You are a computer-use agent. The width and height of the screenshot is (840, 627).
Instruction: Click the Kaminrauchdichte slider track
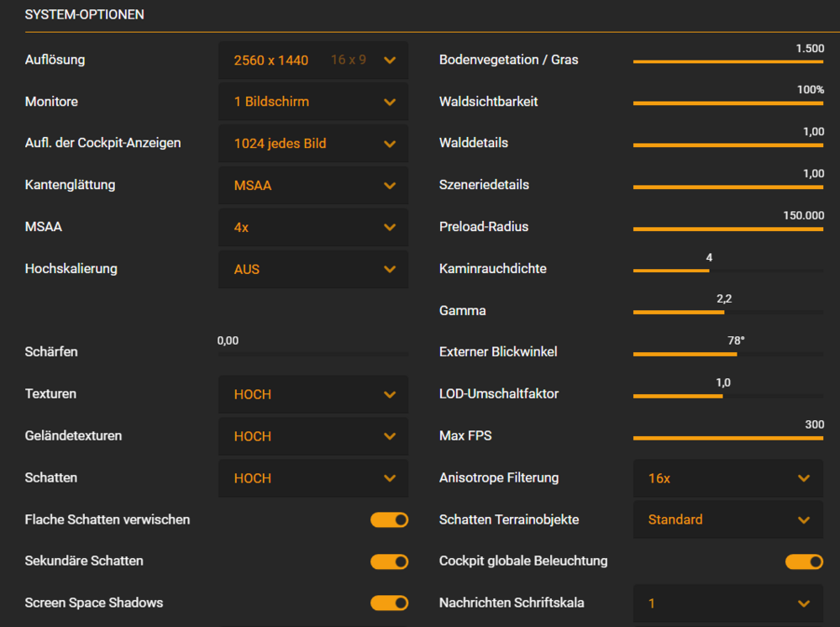pos(727,271)
